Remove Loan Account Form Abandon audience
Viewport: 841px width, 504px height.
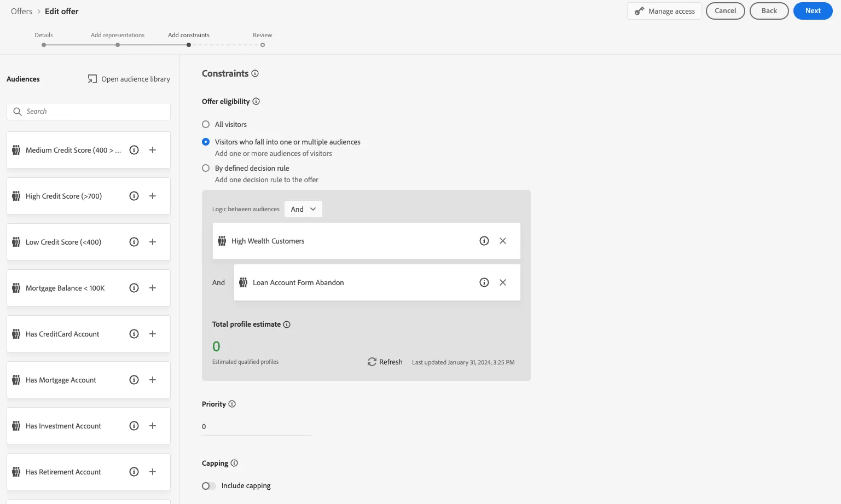(503, 282)
